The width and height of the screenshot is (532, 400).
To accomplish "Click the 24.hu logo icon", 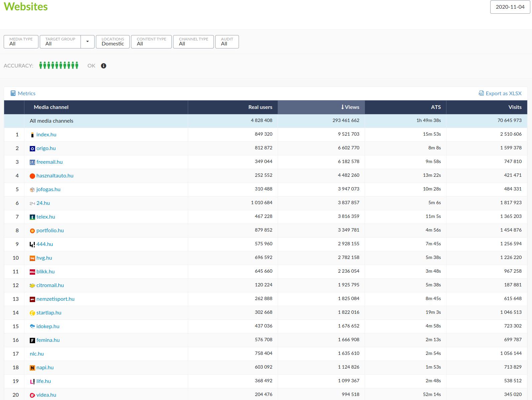I will click(32, 204).
